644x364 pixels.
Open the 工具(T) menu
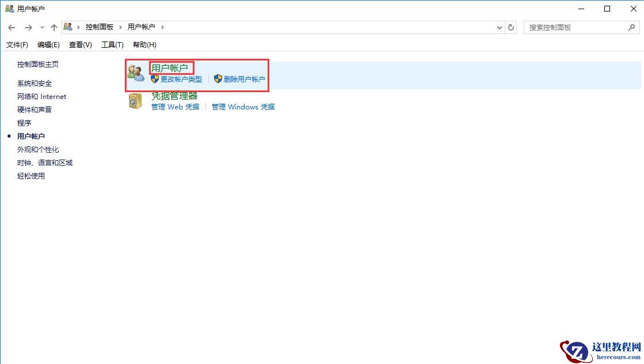(112, 44)
